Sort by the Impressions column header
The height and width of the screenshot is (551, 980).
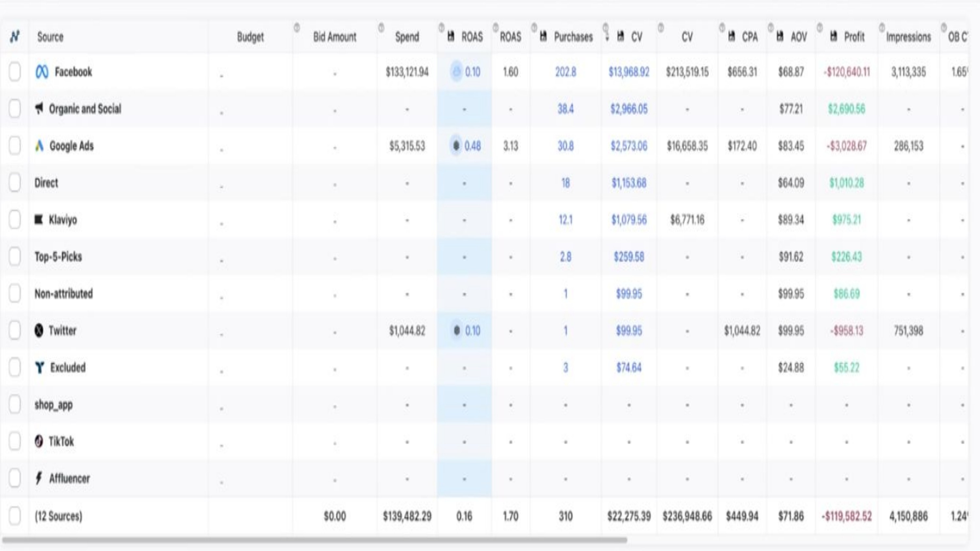[x=908, y=37]
